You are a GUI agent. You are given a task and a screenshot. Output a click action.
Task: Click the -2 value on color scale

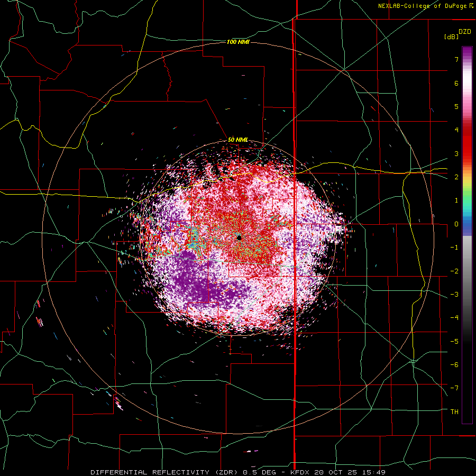point(454,271)
